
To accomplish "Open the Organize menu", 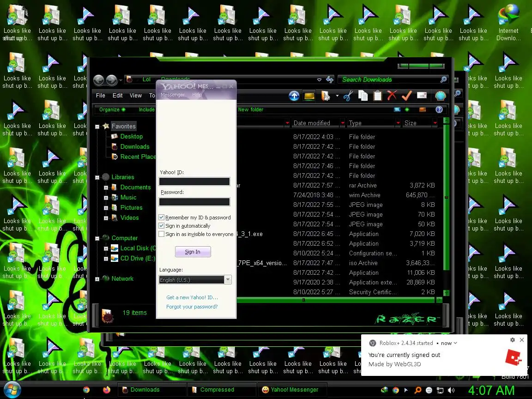I will (112, 109).
